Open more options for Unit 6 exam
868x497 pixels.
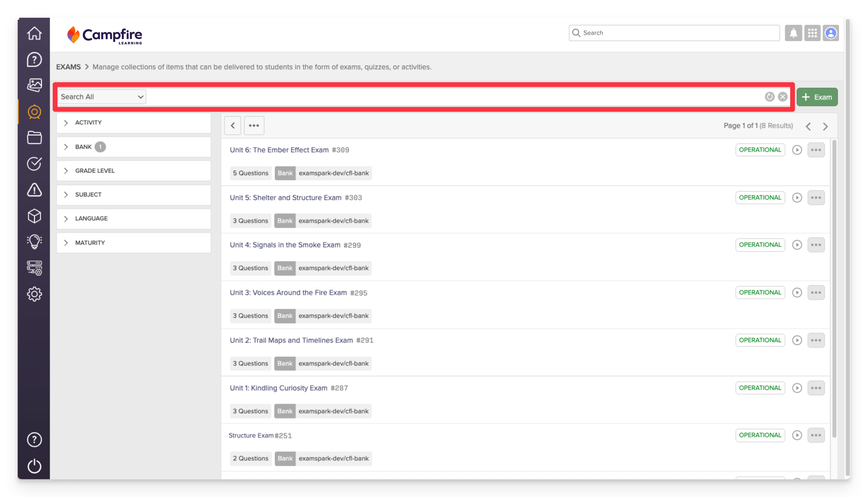coord(816,150)
